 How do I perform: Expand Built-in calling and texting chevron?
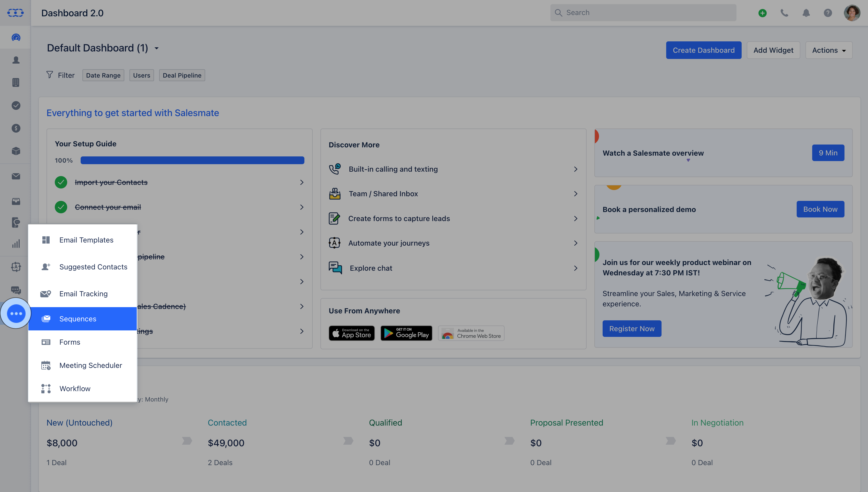coord(575,169)
